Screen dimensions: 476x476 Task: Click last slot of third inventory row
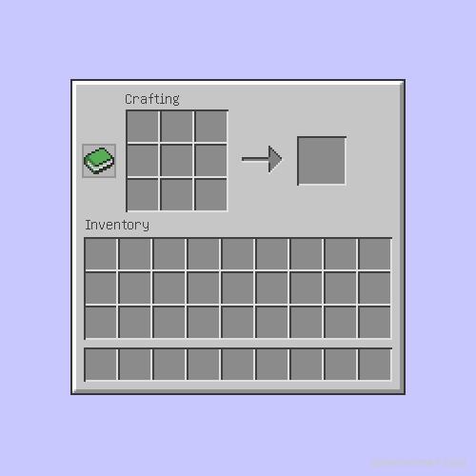[375, 323]
